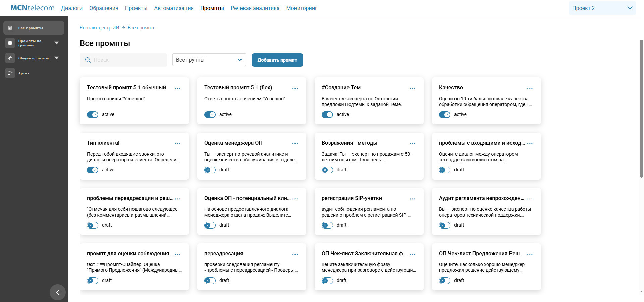Open the Проект 2 project selector

(x=602, y=8)
